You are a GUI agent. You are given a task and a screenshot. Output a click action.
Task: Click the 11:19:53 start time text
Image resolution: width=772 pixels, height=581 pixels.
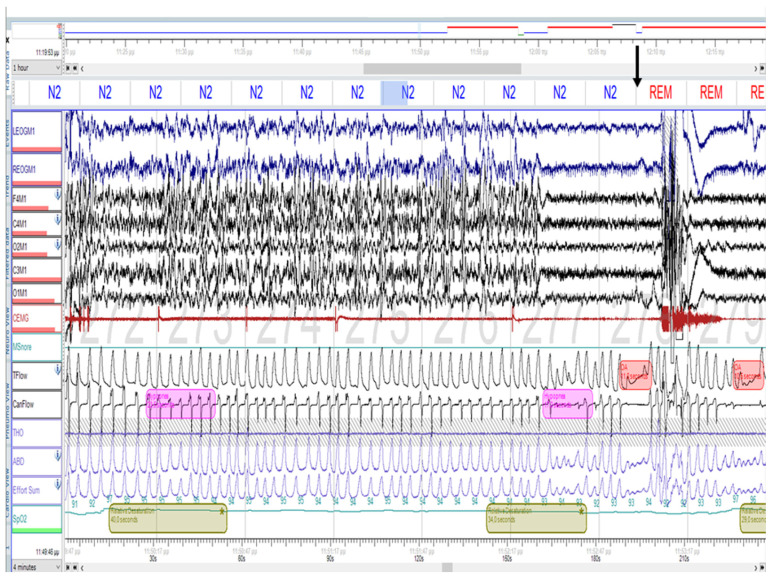point(47,52)
